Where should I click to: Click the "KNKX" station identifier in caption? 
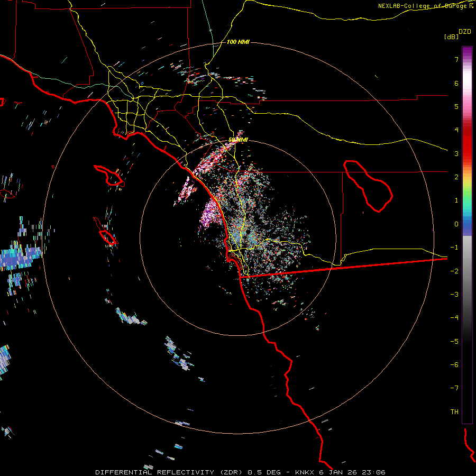click(x=304, y=472)
